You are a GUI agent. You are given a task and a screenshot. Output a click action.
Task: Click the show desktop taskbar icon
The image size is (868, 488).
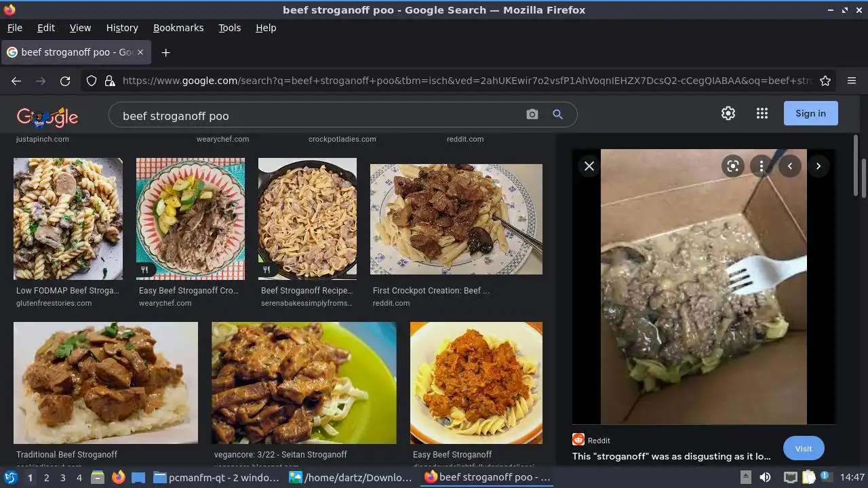(x=138, y=477)
